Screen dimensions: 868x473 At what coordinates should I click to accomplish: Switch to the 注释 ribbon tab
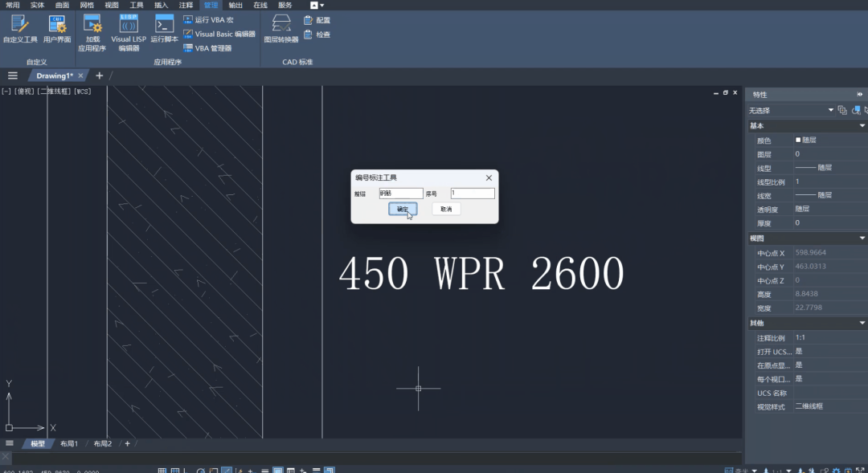[x=186, y=5]
